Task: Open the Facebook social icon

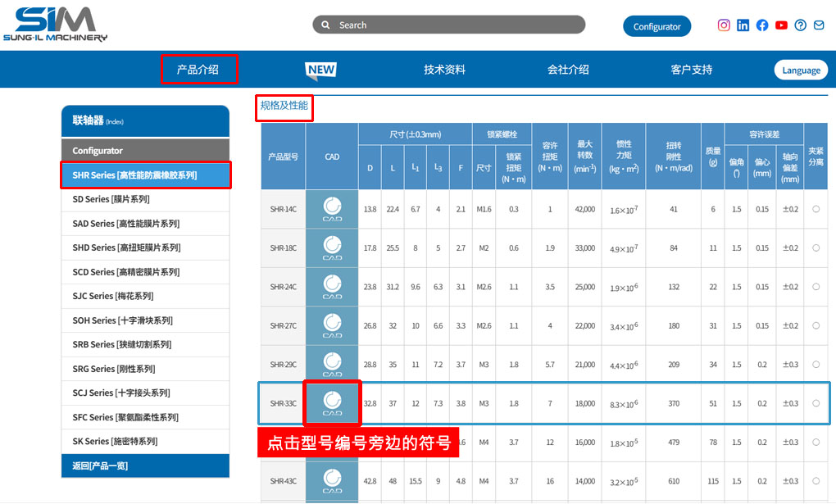Action: coord(762,25)
